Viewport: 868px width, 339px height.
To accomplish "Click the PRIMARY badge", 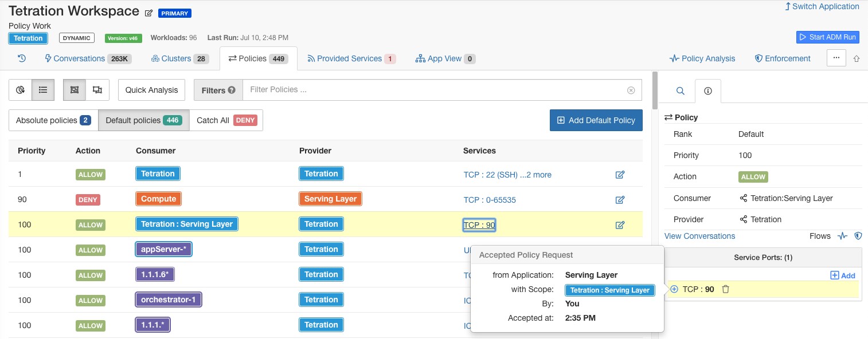I will coord(175,13).
